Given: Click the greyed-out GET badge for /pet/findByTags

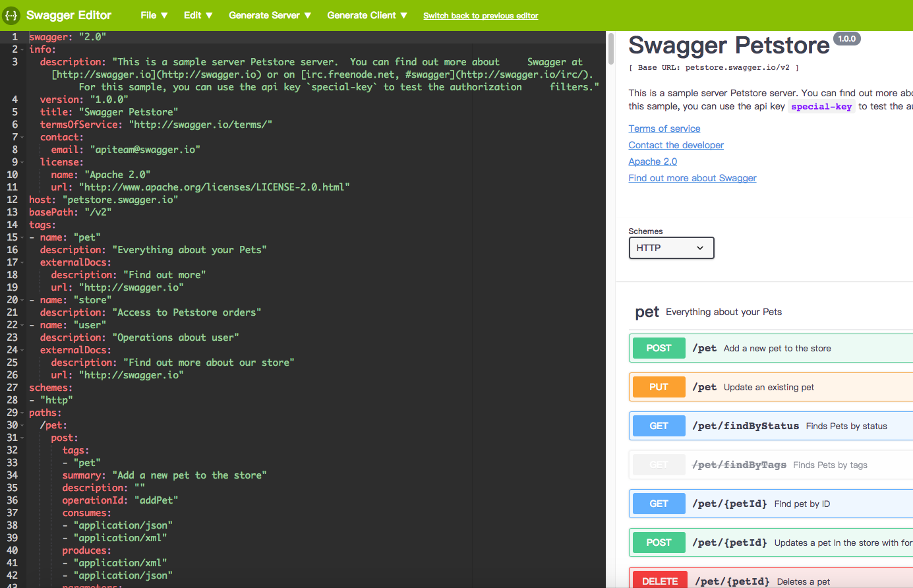Looking at the screenshot, I should pos(659,465).
